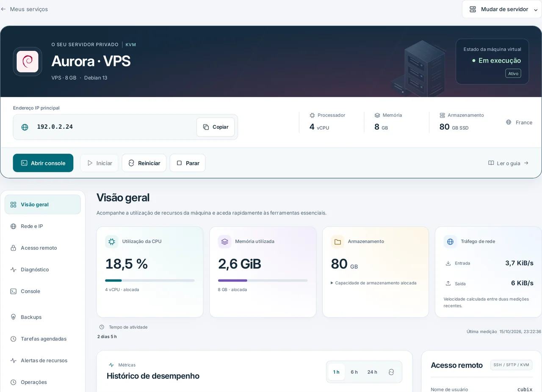Screen dimensions: 542x392
Task: Open Operações in the sidebar
Action: (43, 382)
